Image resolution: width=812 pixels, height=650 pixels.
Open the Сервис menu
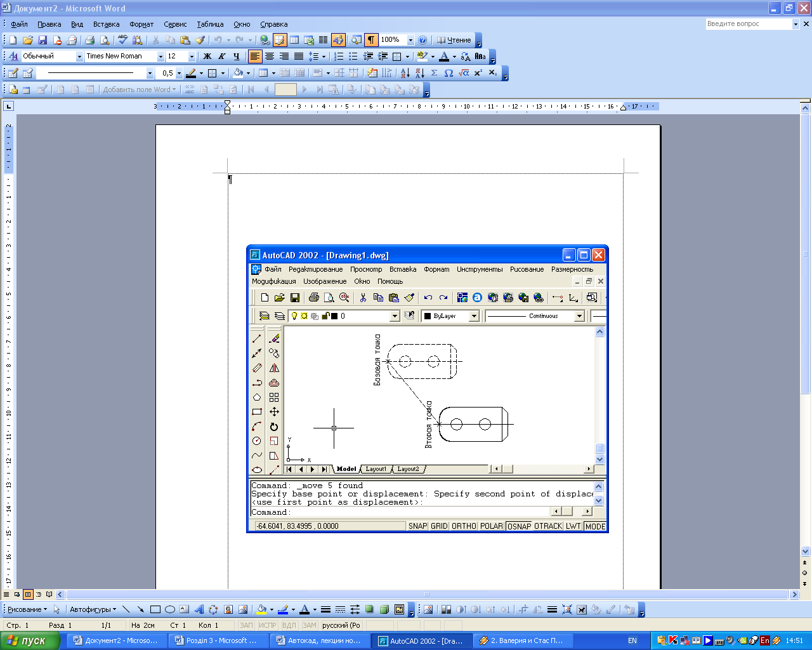tap(175, 24)
